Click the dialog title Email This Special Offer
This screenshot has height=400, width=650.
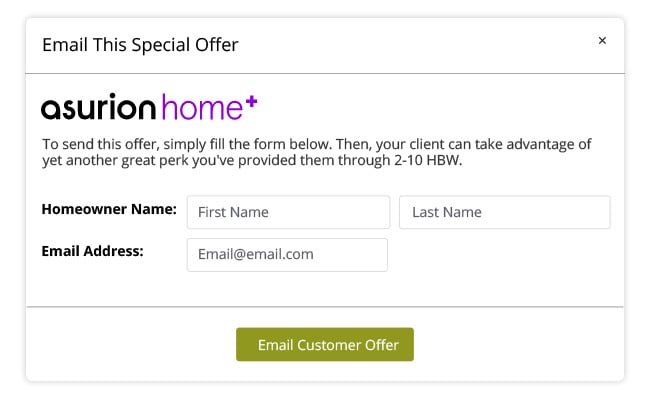(140, 45)
